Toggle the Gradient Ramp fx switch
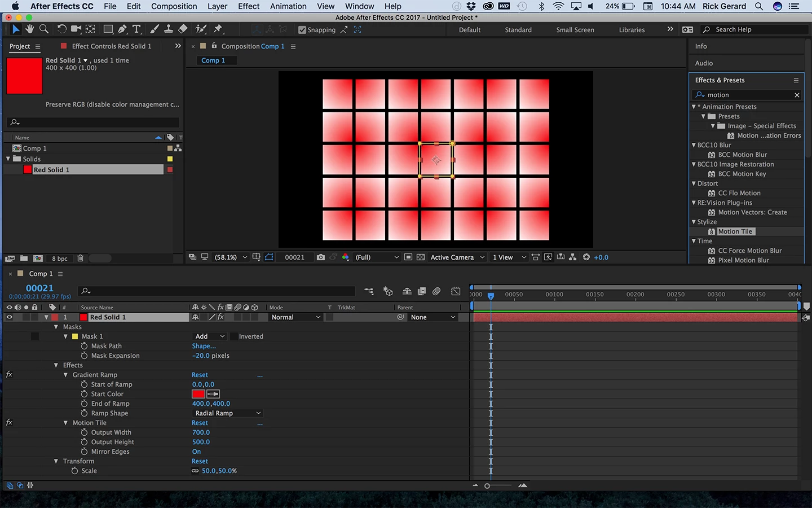 point(9,375)
